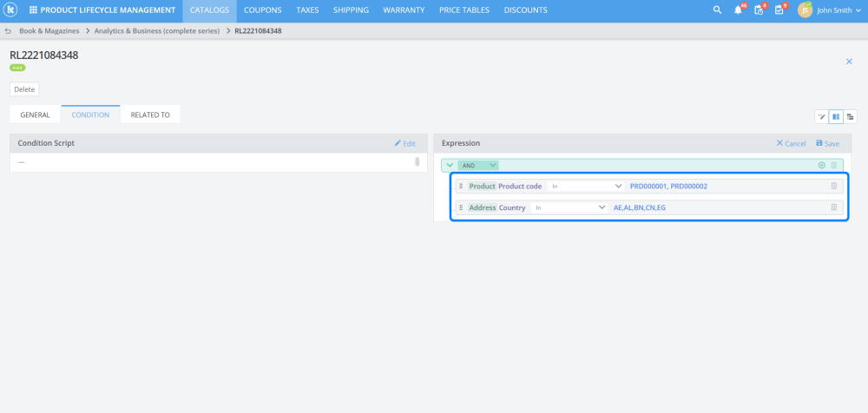Click the AE,AL,BN,CN,EG country values
Viewport: 868px width, 413px height.
click(x=640, y=207)
